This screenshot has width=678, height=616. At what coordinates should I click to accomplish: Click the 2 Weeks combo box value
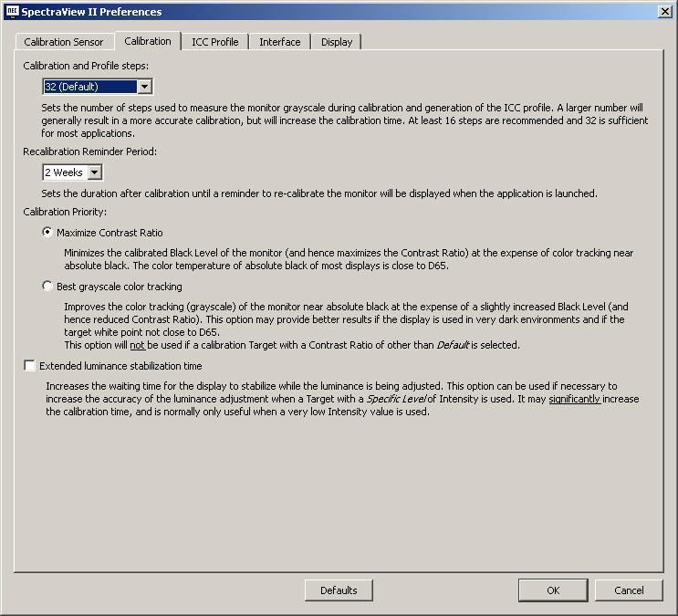click(x=65, y=172)
